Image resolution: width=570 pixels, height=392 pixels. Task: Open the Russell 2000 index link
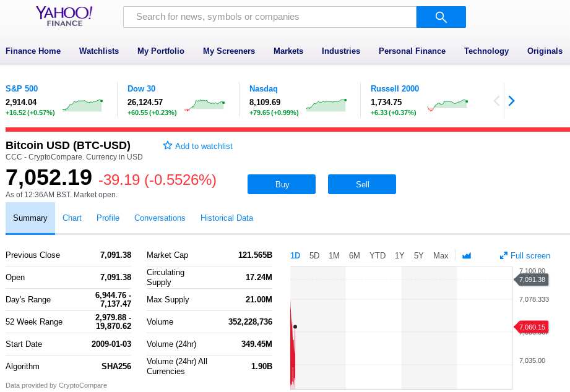click(395, 88)
